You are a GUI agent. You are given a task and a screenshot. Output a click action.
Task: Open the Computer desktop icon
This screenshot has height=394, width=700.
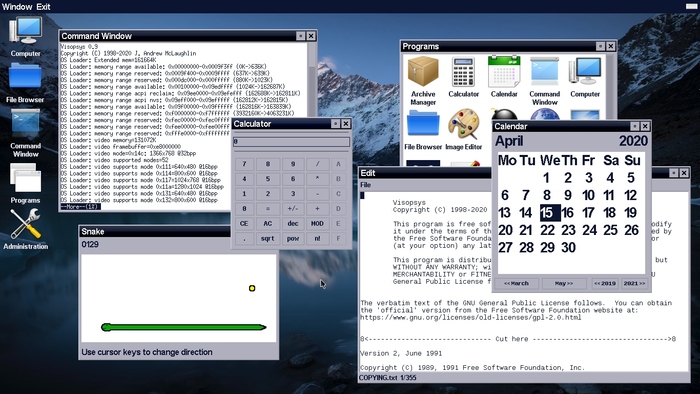(25, 36)
